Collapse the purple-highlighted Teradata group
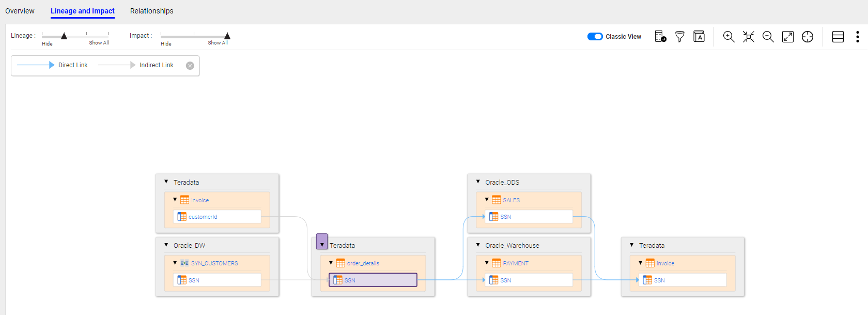The image size is (868, 315). point(322,245)
